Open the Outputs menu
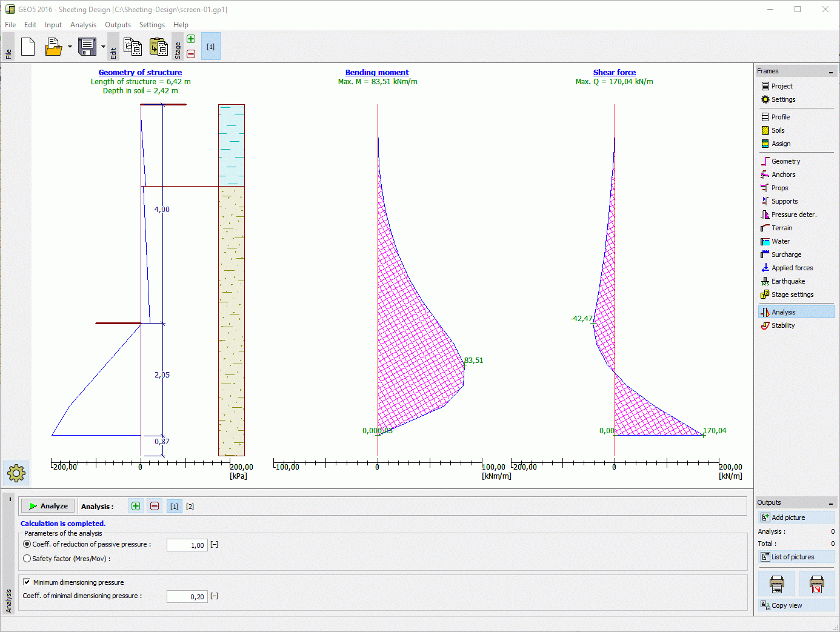Screen dimensions: 840x632 [x=118, y=25]
